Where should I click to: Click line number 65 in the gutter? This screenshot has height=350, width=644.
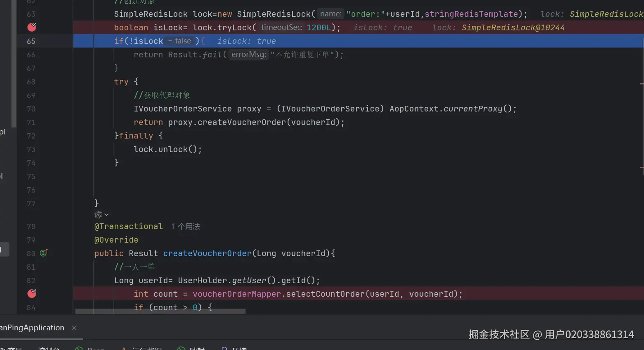(x=31, y=41)
